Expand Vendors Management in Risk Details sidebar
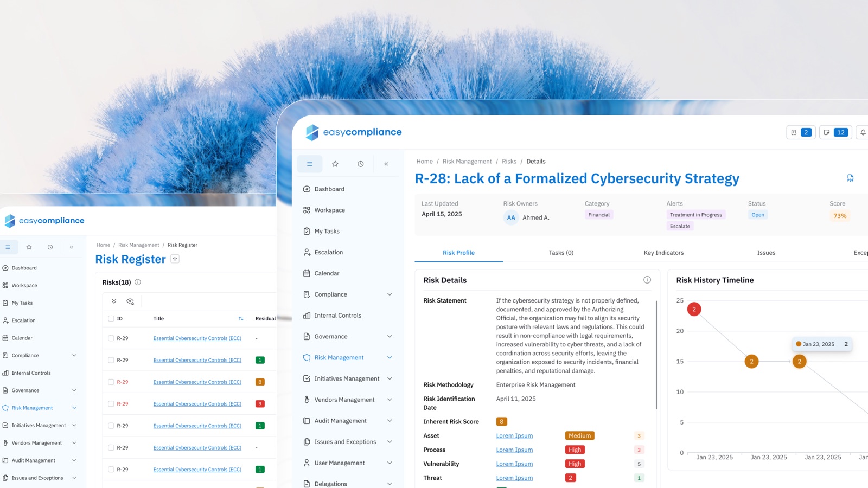 tap(390, 400)
